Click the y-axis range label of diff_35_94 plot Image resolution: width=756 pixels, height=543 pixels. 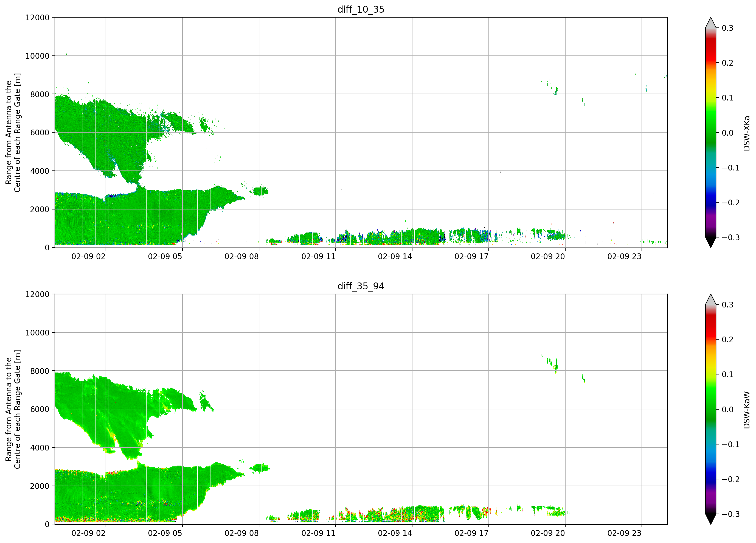click(13, 409)
